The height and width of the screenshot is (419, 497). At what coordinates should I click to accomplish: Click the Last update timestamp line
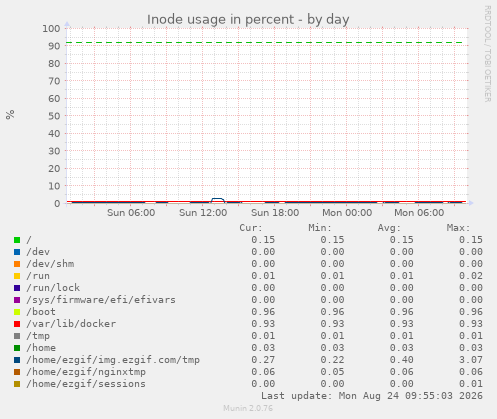(x=372, y=396)
